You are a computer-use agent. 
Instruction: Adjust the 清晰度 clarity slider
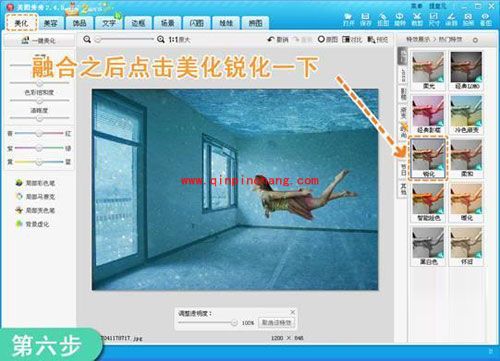(39, 118)
